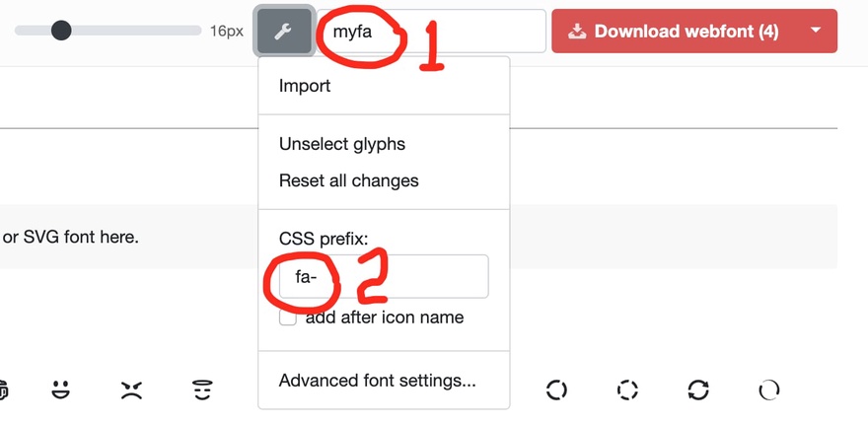Open Advanced font settings
868x425 pixels.
377,381
